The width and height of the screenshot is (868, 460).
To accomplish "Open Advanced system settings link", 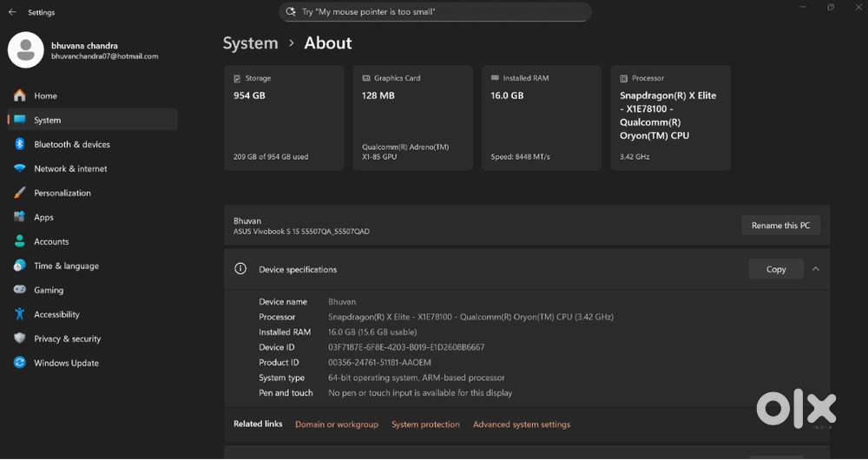I will coord(522,425).
